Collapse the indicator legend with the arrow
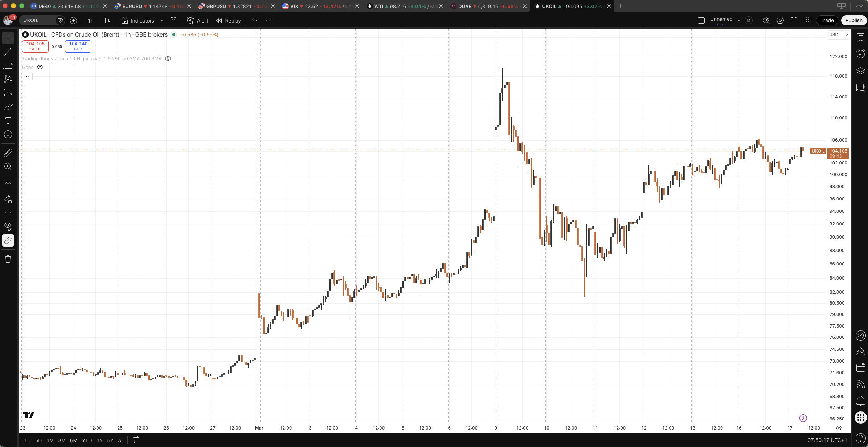The image size is (868, 447). coord(28,76)
